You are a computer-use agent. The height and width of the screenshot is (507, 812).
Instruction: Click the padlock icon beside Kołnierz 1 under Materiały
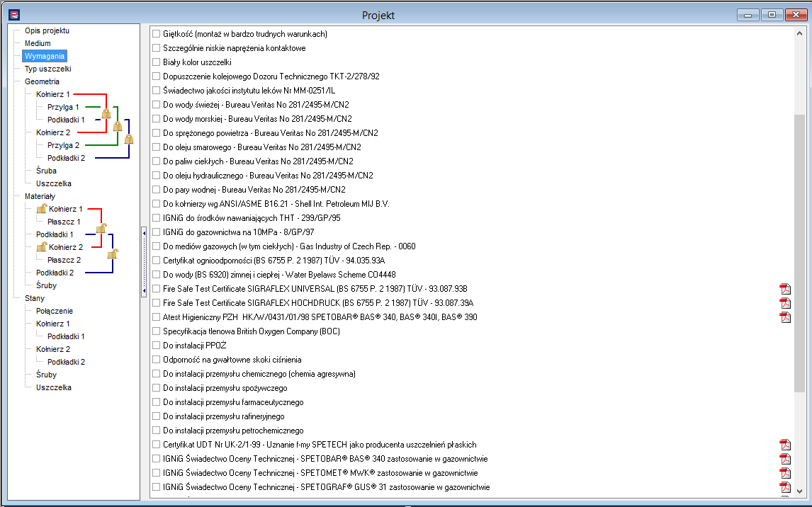pyautogui.click(x=42, y=208)
